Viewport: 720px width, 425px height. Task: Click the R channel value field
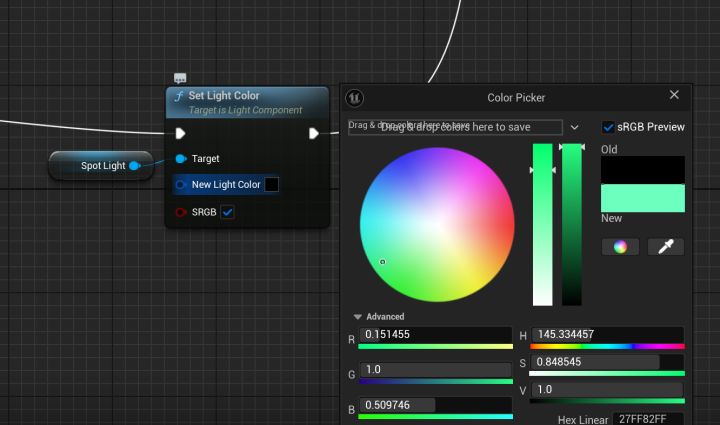(435, 334)
